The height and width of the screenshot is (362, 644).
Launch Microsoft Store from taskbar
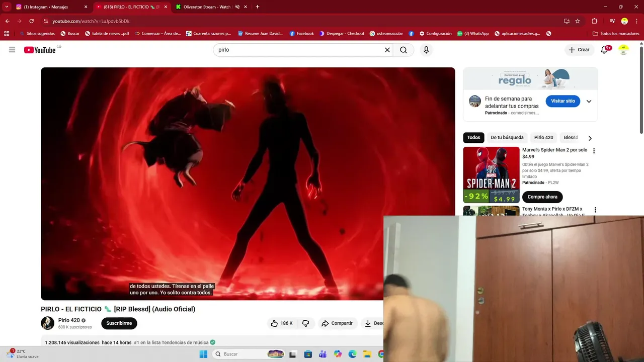tap(307, 354)
